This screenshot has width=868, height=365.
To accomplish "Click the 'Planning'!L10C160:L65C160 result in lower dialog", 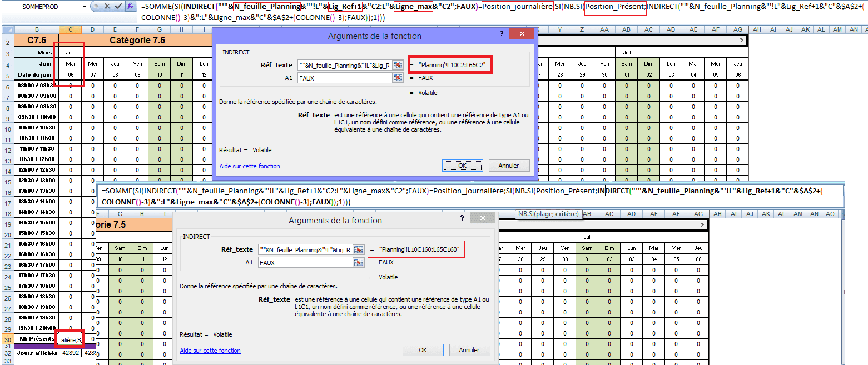I will (x=419, y=249).
